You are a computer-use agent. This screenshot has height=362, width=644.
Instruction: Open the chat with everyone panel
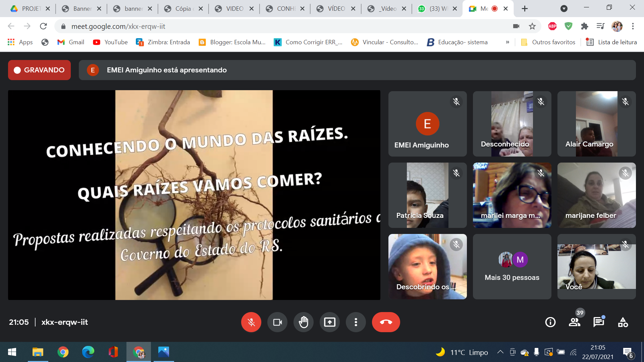point(598,322)
